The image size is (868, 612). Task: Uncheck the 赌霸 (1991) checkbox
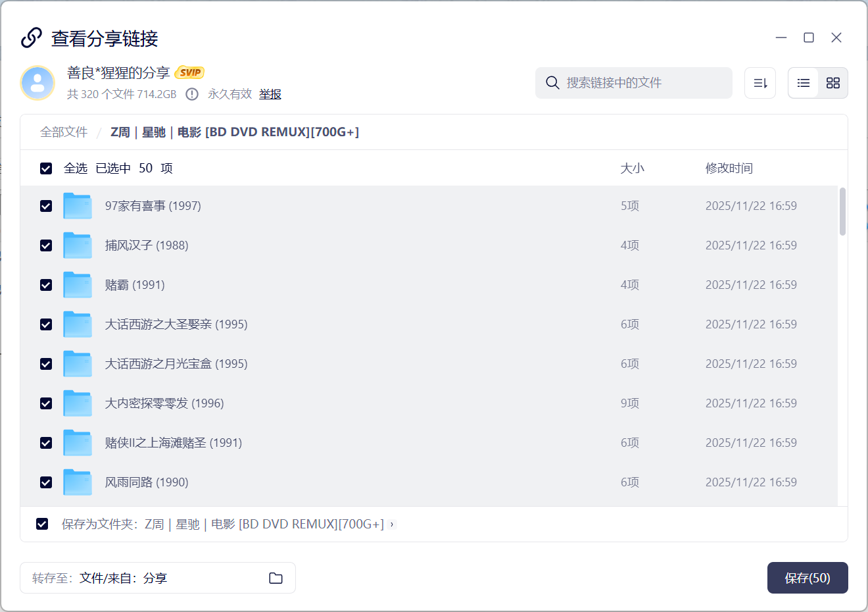(x=46, y=285)
